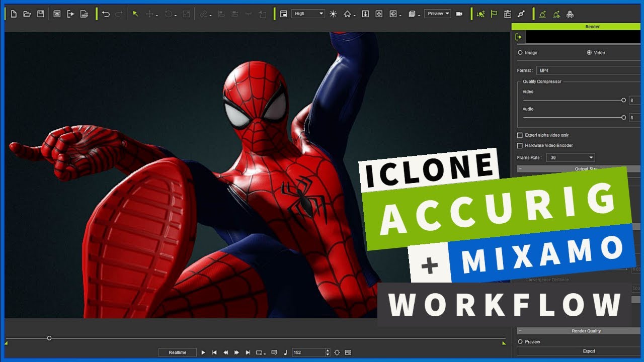Click the closed-eye hide icon in toolbar
The width and height of the screenshot is (644, 362).
[x=248, y=14]
